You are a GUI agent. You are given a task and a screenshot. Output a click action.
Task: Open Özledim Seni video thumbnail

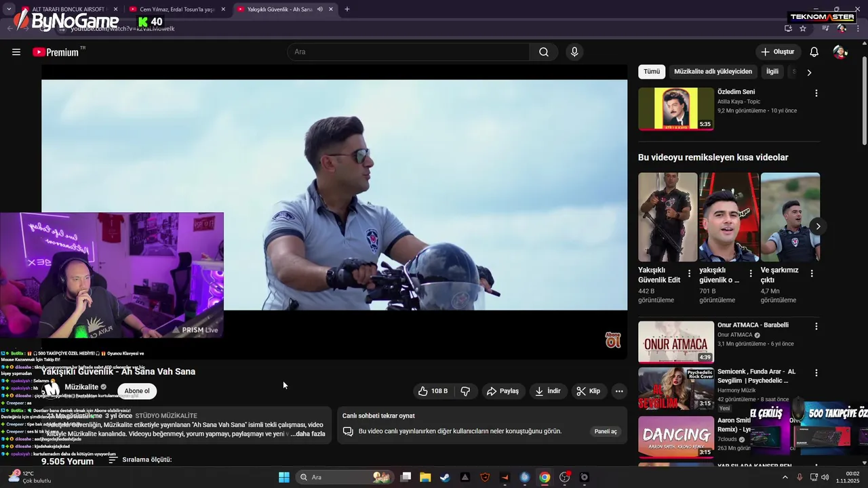pyautogui.click(x=676, y=108)
